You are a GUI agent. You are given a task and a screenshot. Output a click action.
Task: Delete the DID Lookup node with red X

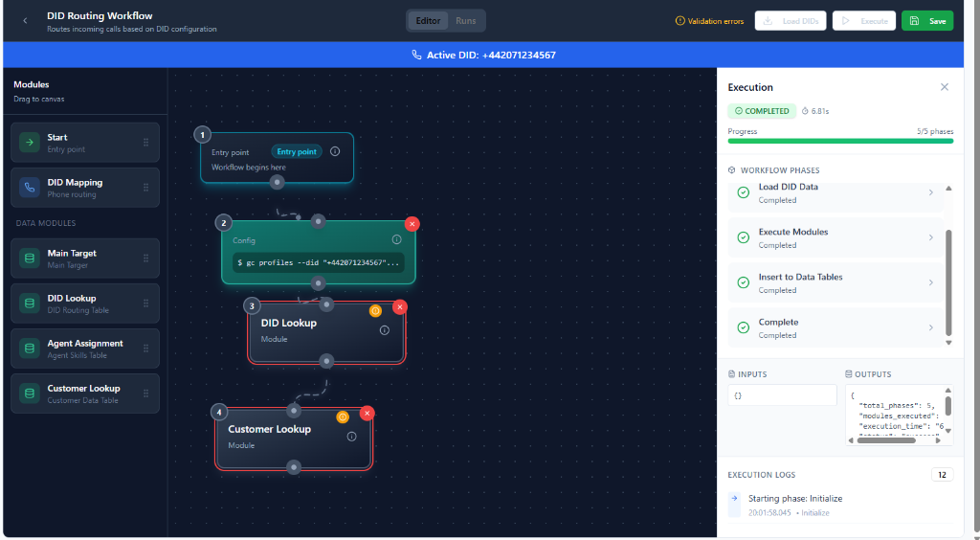[x=400, y=307]
